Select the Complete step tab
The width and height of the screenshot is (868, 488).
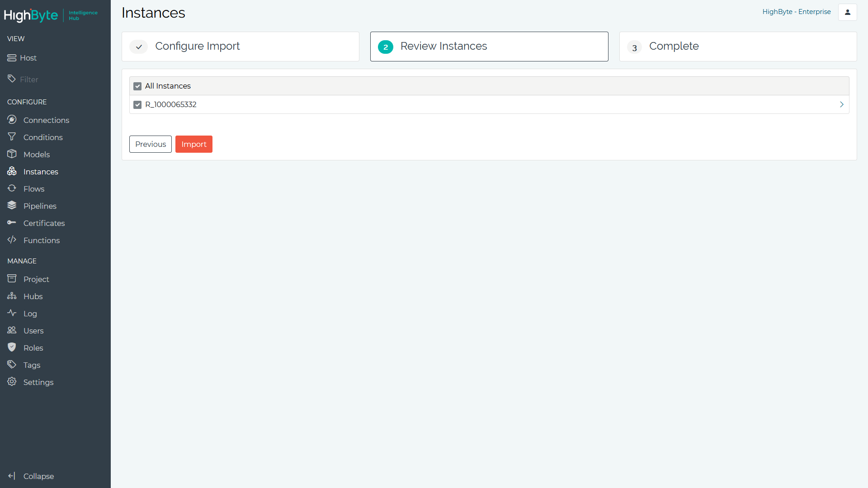point(738,47)
